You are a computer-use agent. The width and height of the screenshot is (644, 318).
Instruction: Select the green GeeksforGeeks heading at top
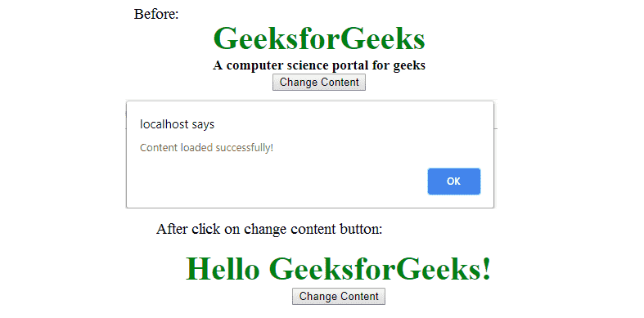coord(319,38)
